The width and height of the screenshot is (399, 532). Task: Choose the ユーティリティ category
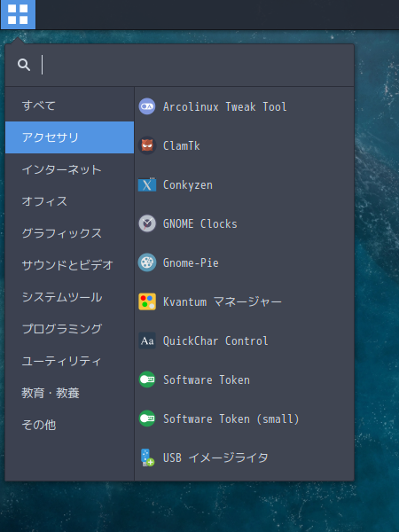click(x=69, y=361)
